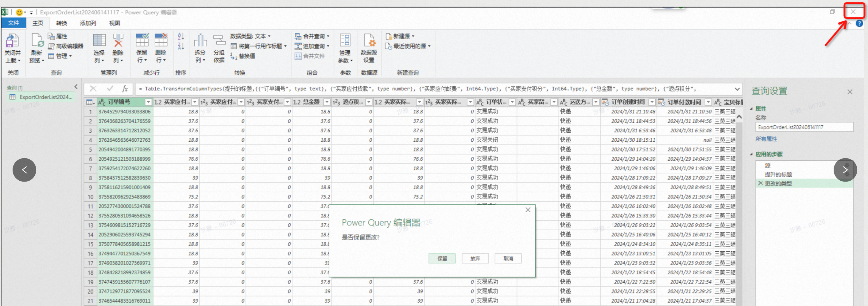Image resolution: width=868 pixels, height=306 pixels.
Task: Click the 放弃 (Discard) button in the dialog
Action: (475, 258)
